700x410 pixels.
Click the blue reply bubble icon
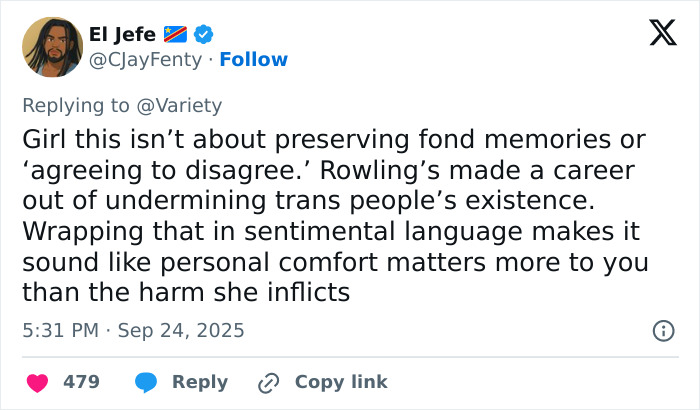[146, 382]
